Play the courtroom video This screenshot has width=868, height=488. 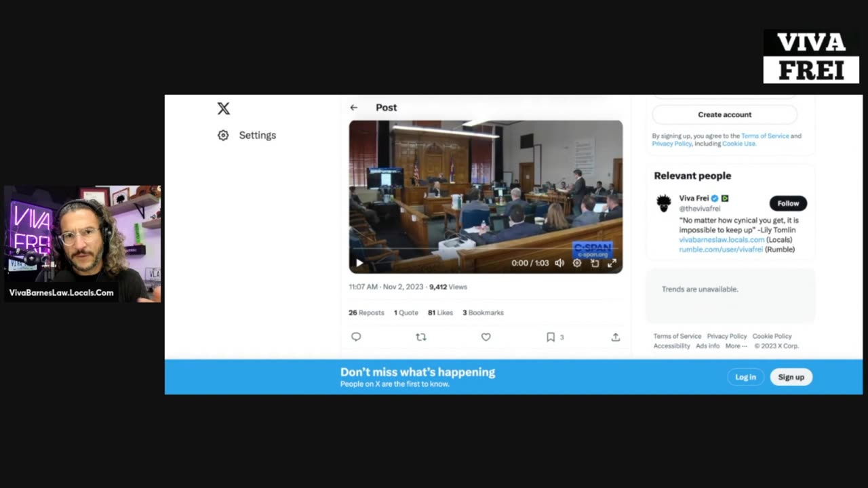tap(359, 263)
